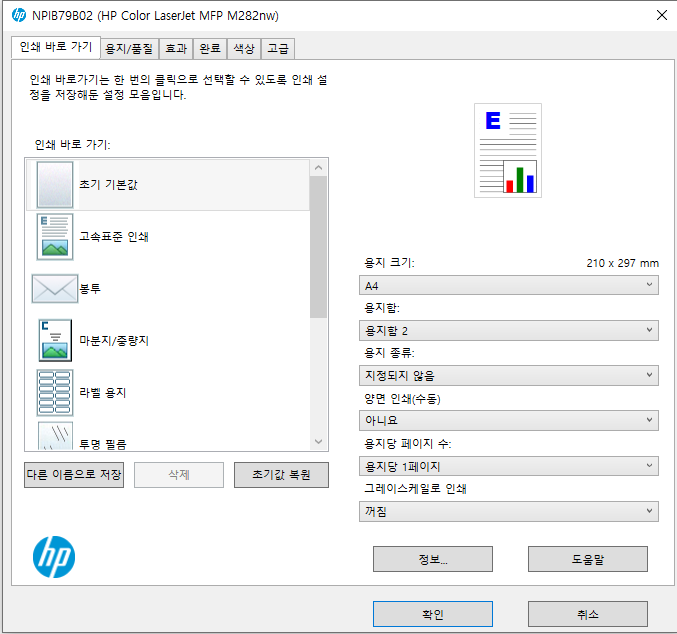Viewport: 677px width, 634px height.
Task: Select the 투명 필름 list text
Action: 103,444
